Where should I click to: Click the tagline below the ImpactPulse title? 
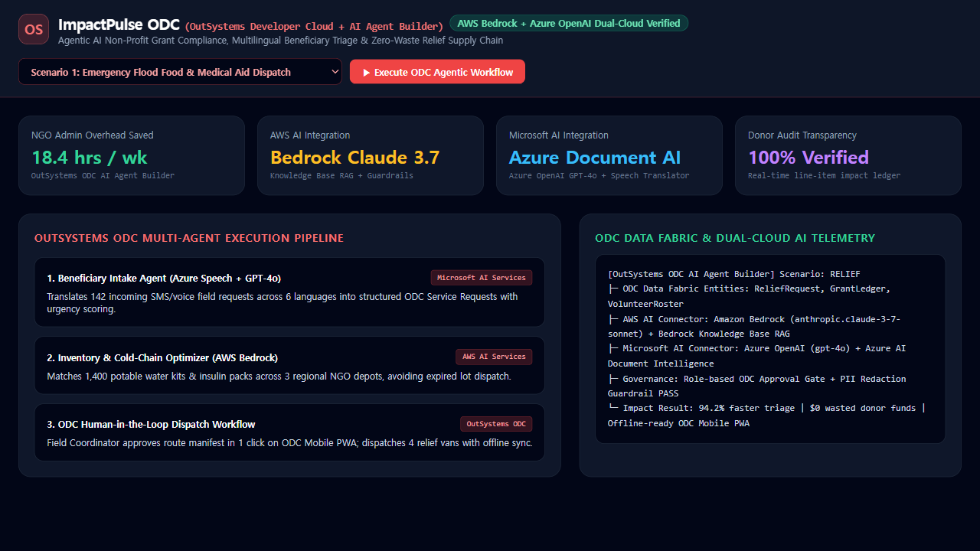click(281, 41)
